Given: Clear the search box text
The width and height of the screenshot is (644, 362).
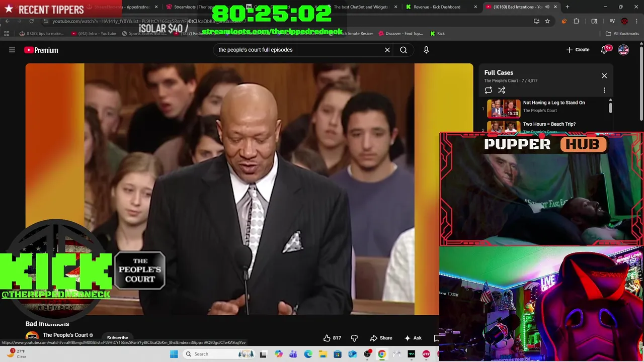Looking at the screenshot, I should (x=387, y=50).
